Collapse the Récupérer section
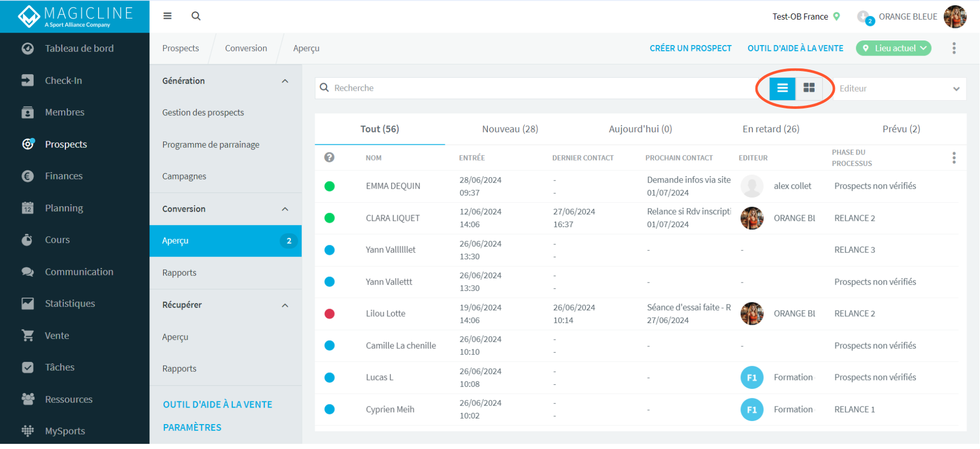The image size is (980, 449). coord(285,305)
